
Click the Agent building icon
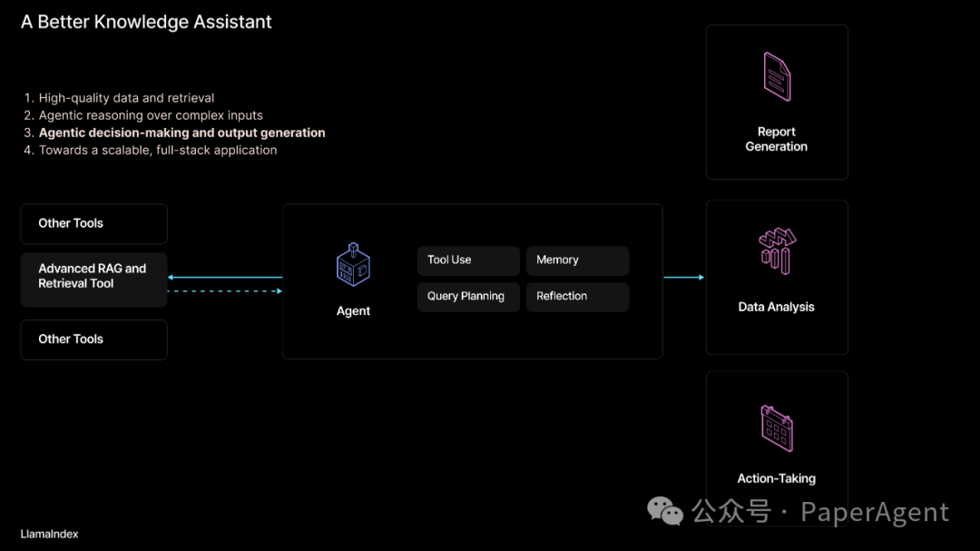click(353, 265)
